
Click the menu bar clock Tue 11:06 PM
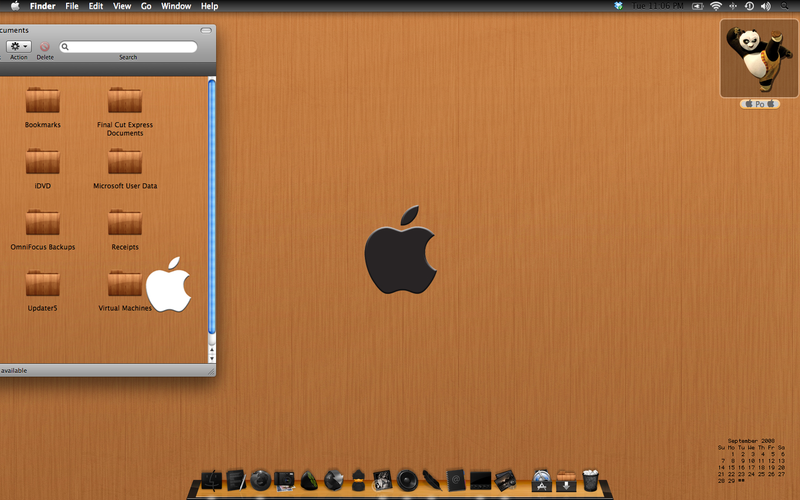pos(657,6)
